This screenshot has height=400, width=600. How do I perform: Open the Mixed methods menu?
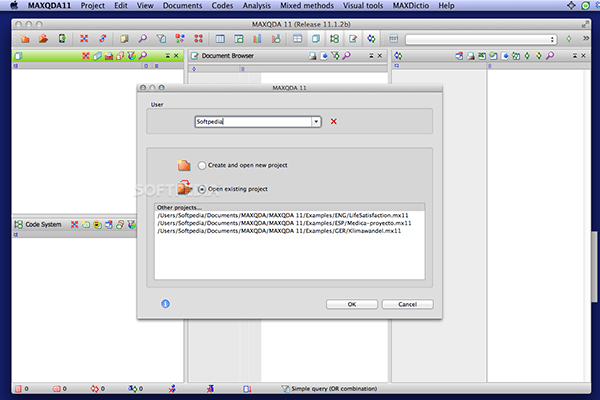point(307,6)
